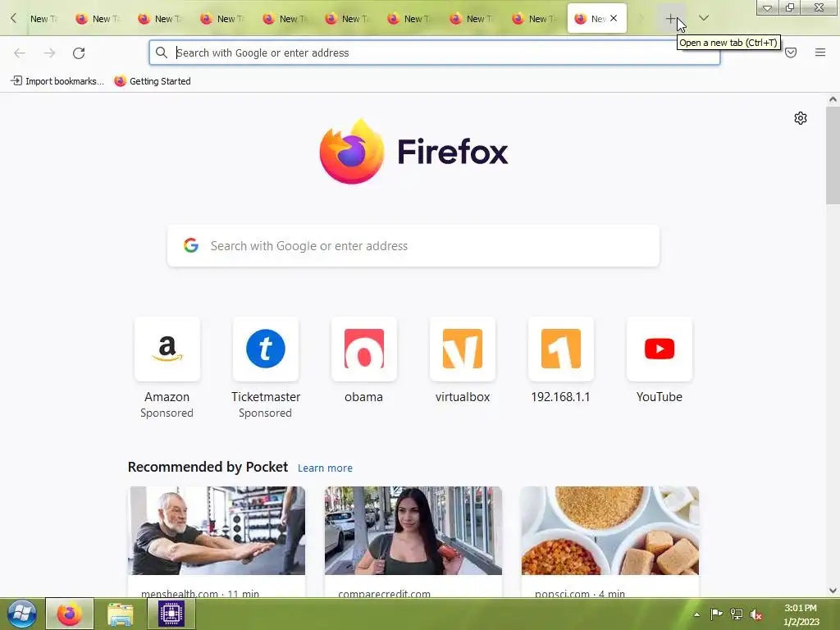This screenshot has width=840, height=630.
Task: Open a new tab with the plus button
Action: [671, 19]
